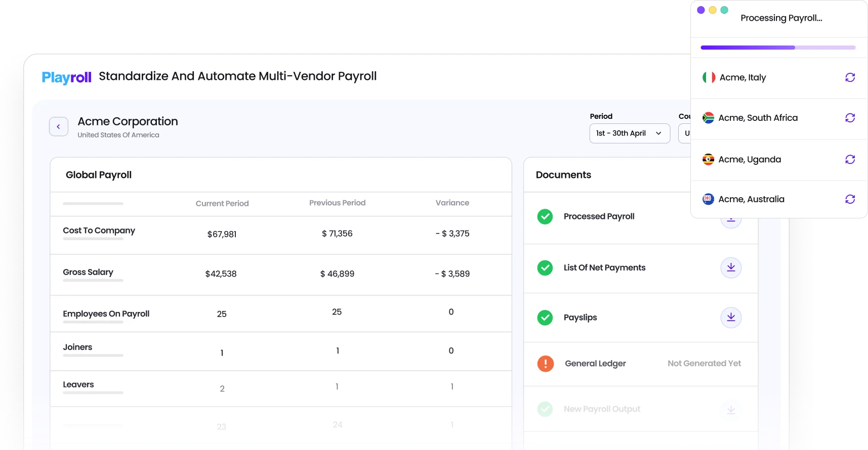Viewport: 868px width, 450px height.
Task: Click the Employees On Payroll row label
Action: (106, 313)
